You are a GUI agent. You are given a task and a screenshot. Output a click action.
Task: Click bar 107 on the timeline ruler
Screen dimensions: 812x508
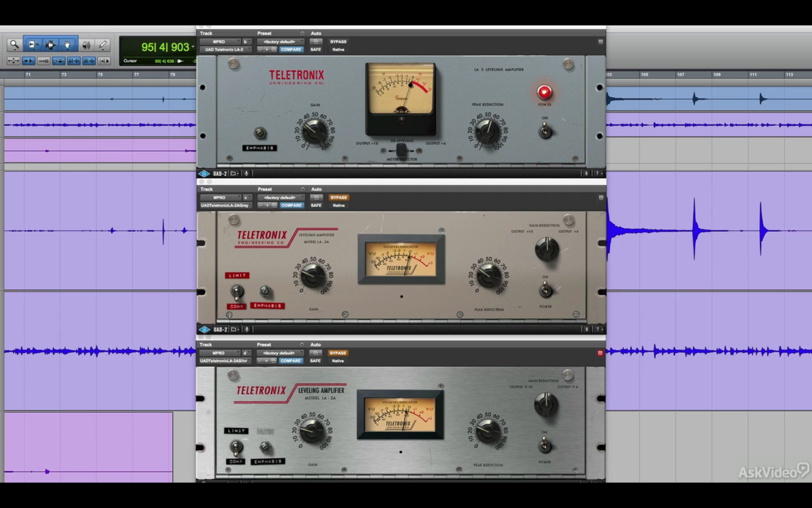(680, 75)
